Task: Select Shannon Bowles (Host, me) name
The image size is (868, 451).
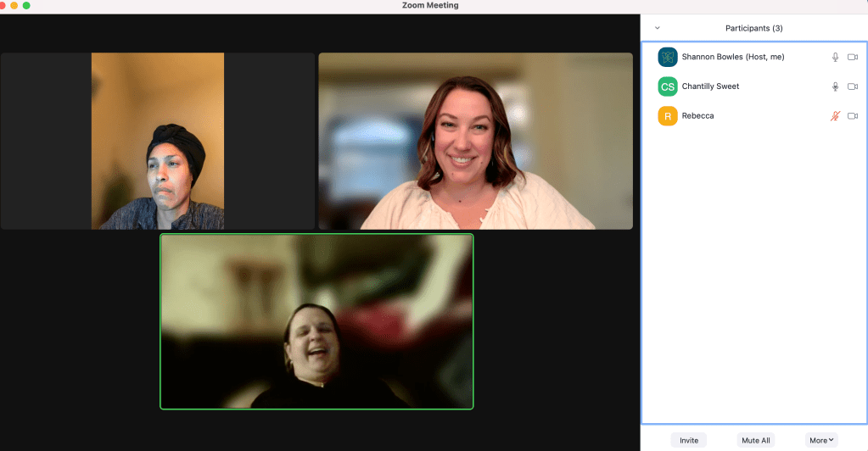Action: 733,58
